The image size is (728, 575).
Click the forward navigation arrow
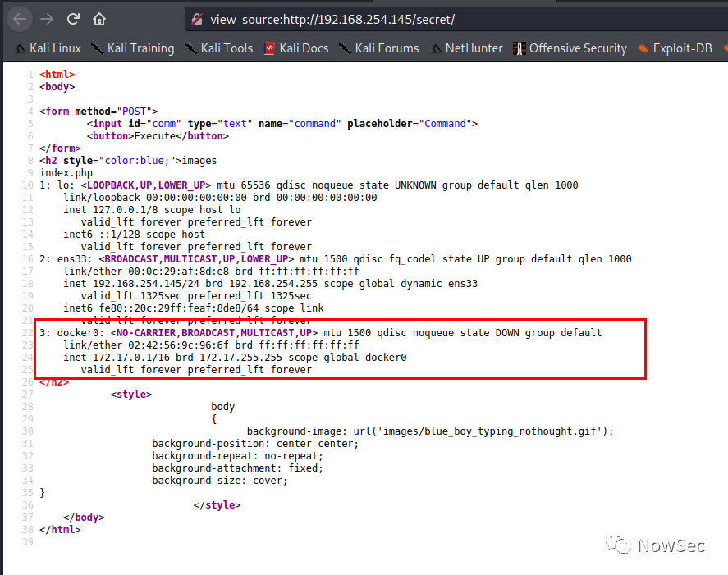[x=46, y=18]
